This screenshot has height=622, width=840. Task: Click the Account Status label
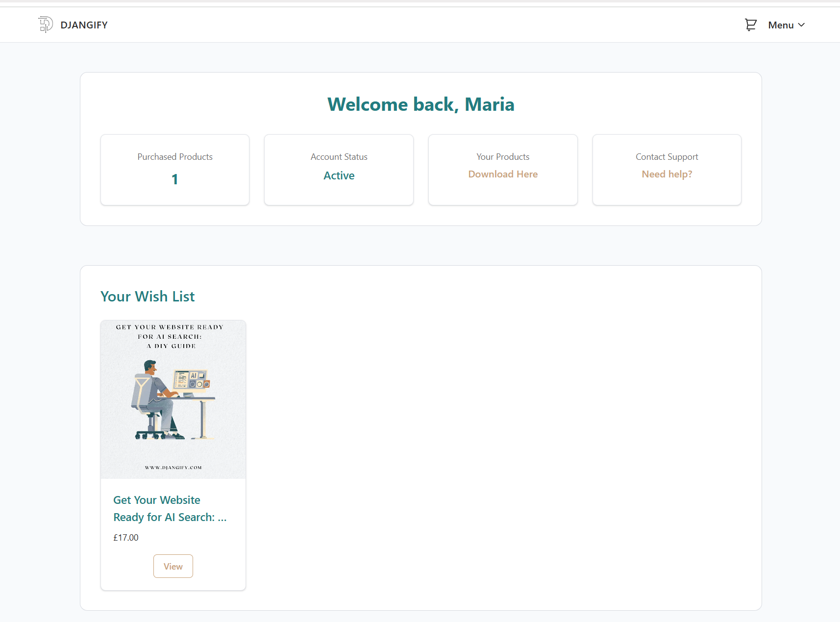tap(339, 157)
